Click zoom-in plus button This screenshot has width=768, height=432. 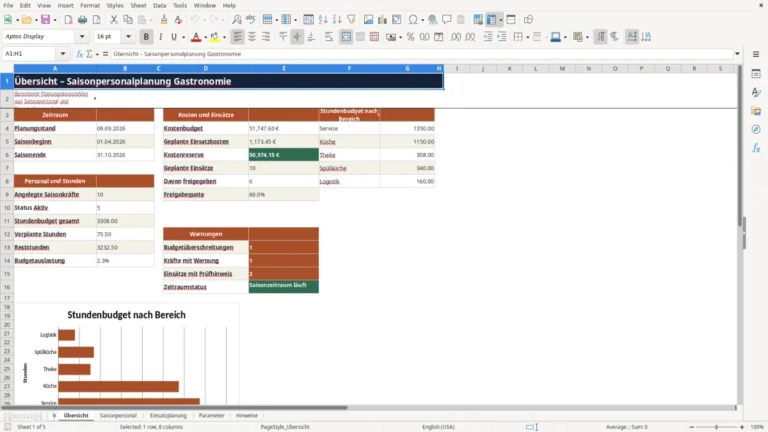(742, 427)
